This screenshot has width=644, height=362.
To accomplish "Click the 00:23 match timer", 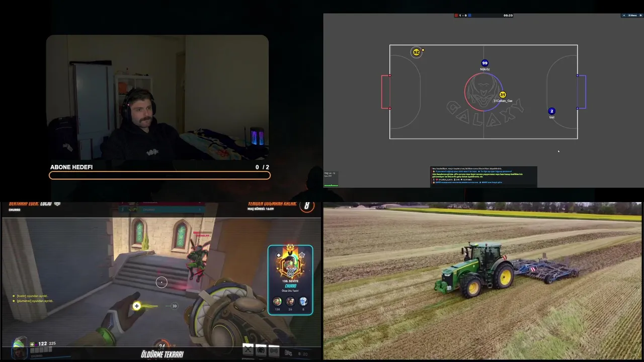I will coord(508,16).
